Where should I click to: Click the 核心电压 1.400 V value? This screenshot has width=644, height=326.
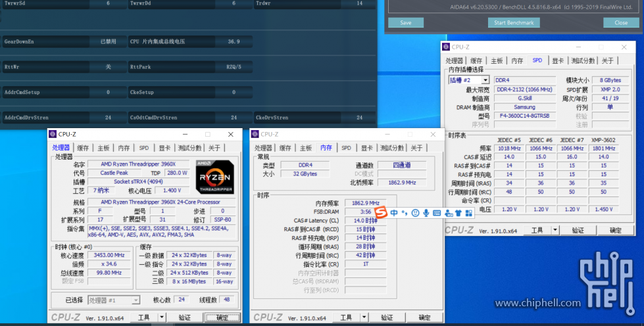(172, 190)
